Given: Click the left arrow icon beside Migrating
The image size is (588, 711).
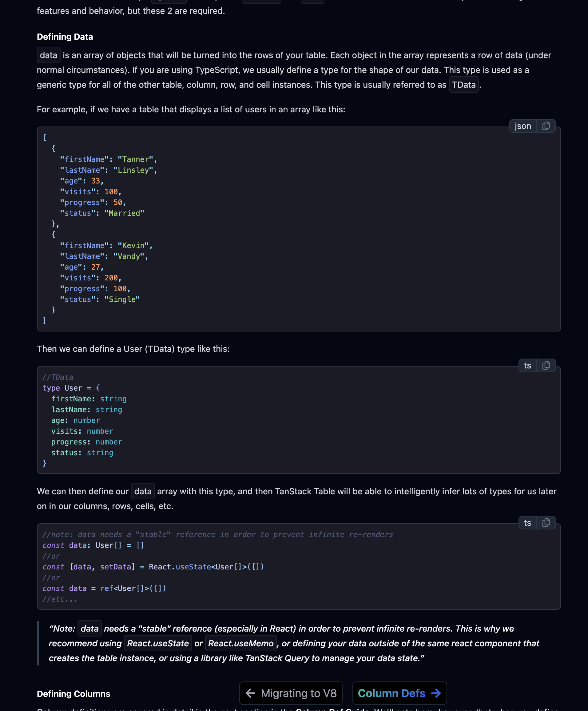Looking at the screenshot, I should [250, 693].
